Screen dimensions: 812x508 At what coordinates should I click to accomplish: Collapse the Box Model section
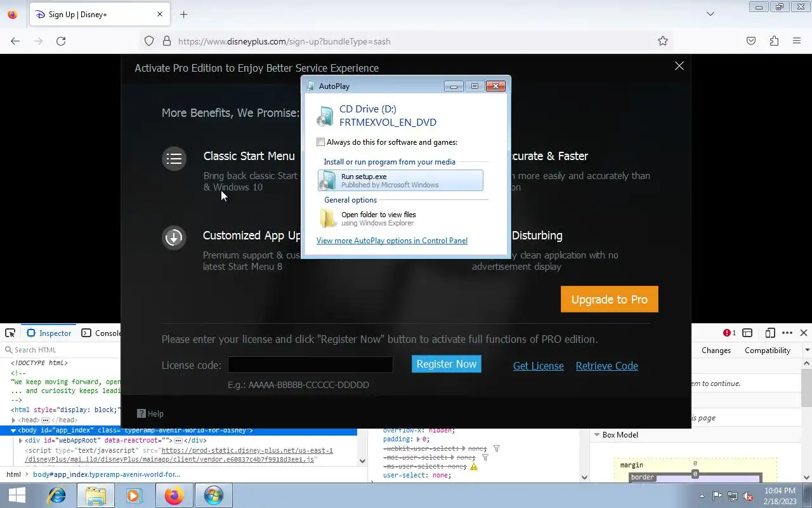[x=596, y=435]
